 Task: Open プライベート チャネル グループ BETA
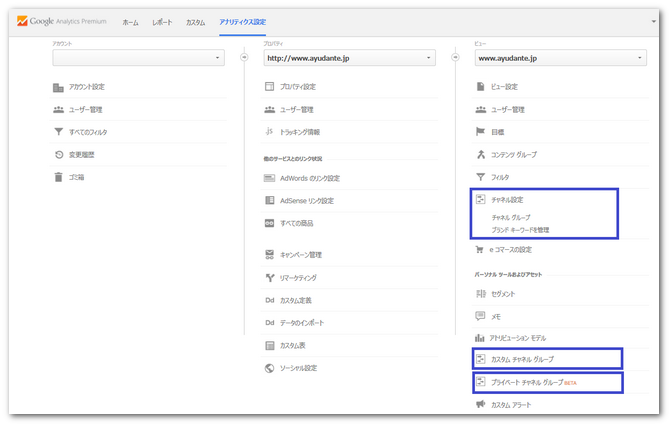click(533, 383)
